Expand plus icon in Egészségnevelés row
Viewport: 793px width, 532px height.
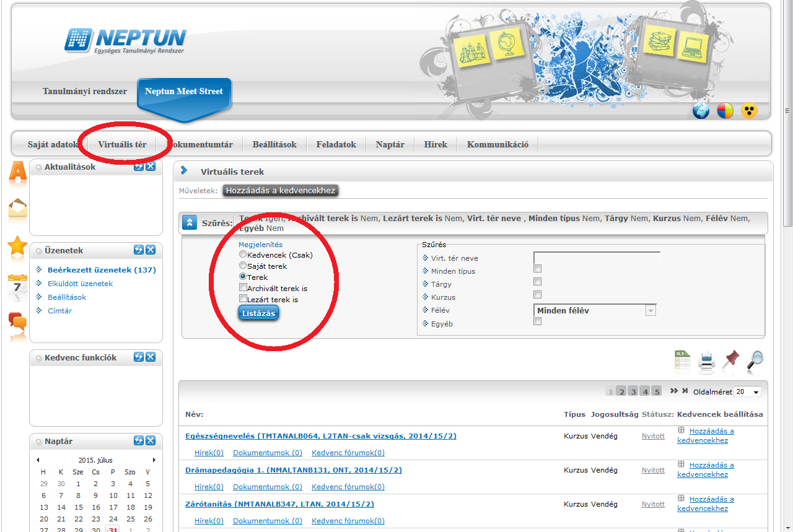[x=681, y=430]
